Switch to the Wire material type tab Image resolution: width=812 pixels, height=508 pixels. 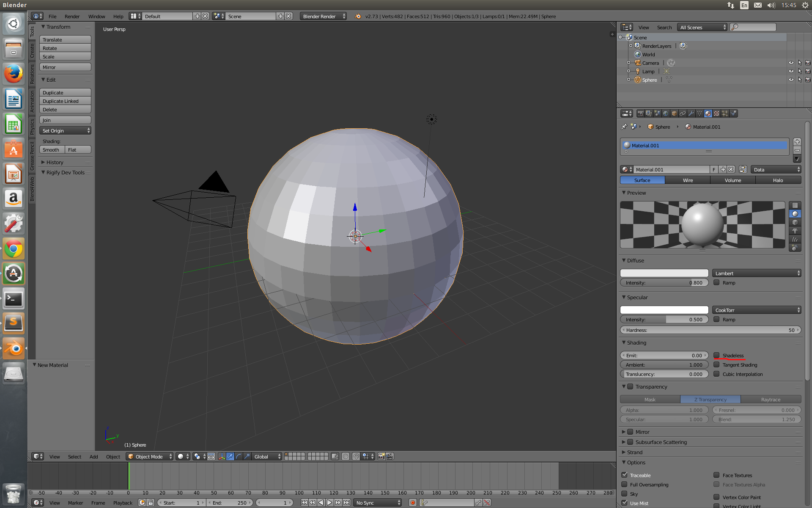tap(688, 180)
